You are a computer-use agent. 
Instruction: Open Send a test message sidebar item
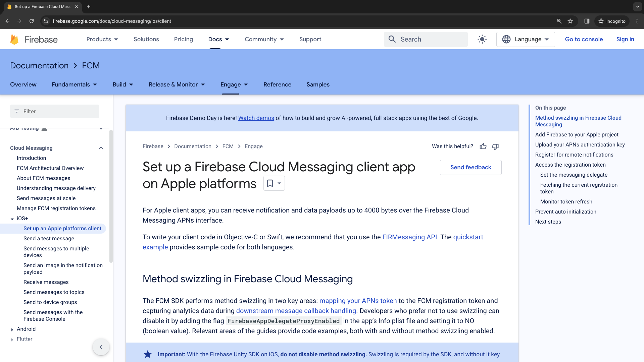click(x=49, y=238)
